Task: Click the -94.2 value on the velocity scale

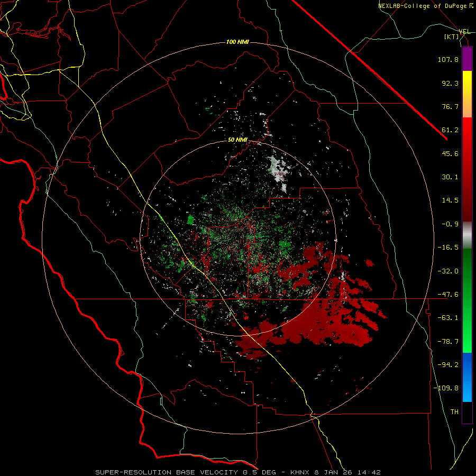Action: coord(448,365)
